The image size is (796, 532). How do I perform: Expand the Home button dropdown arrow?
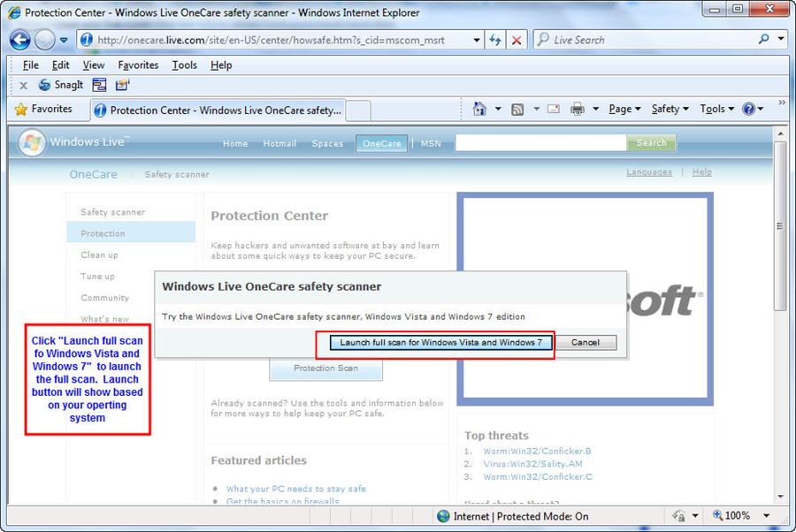coord(498,109)
